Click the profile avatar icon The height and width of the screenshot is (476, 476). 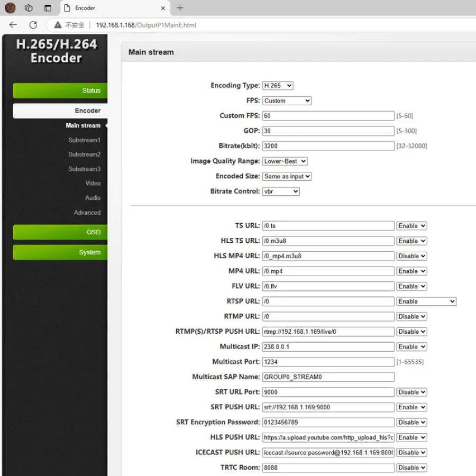pyautogui.click(x=10, y=8)
